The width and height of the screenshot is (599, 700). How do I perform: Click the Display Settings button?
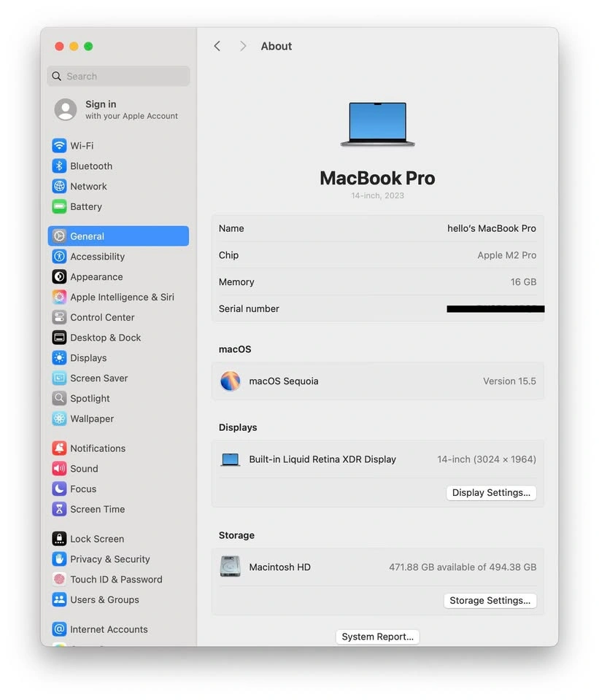click(491, 493)
